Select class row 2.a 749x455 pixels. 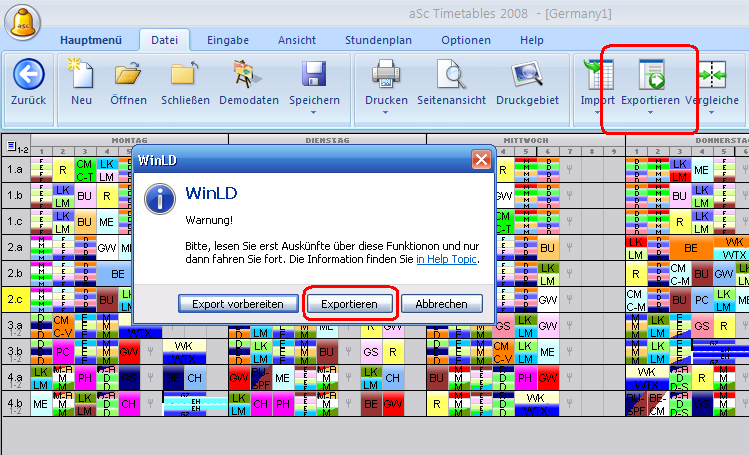[x=15, y=247]
